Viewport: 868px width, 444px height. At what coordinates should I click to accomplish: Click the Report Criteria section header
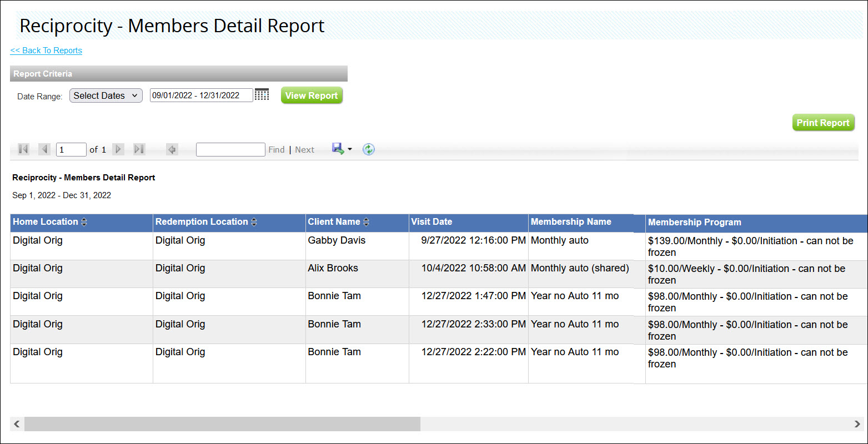[x=179, y=74]
